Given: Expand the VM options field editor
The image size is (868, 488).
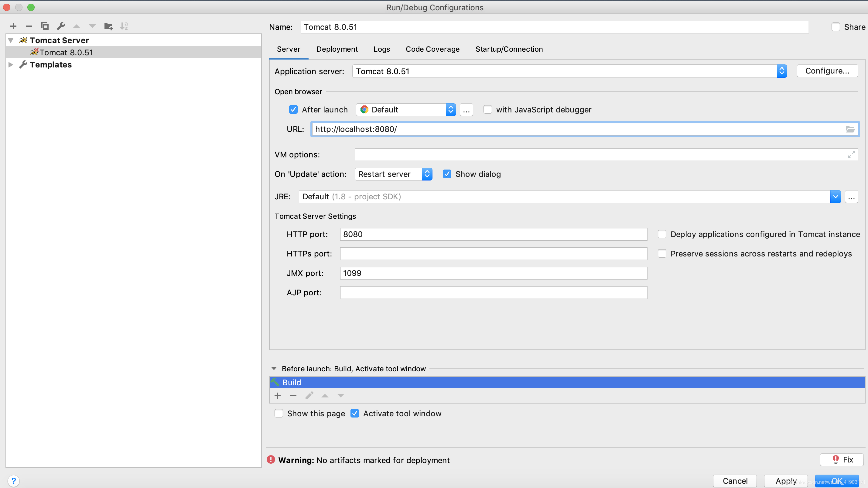Looking at the screenshot, I should 851,154.
